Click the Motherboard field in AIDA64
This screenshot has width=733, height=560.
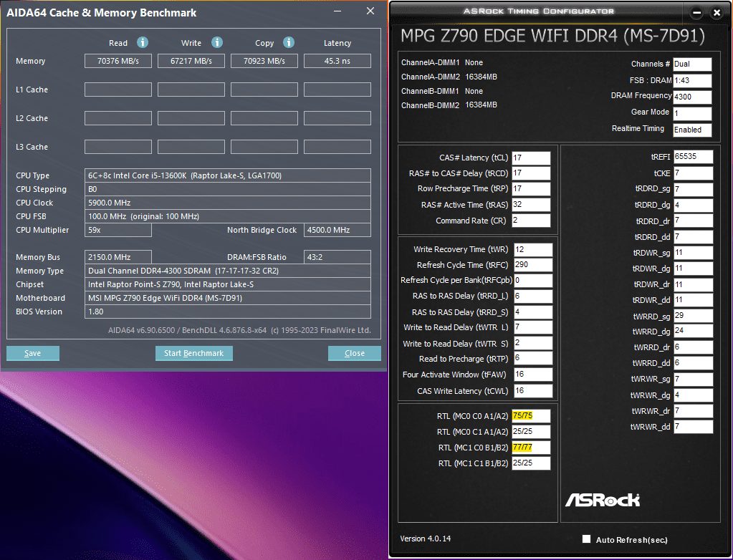tap(228, 298)
